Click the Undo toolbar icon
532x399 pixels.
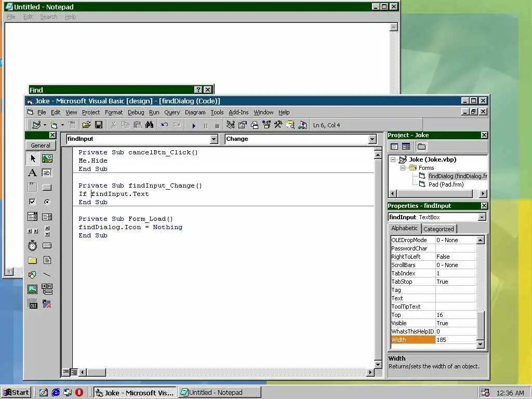click(x=165, y=125)
